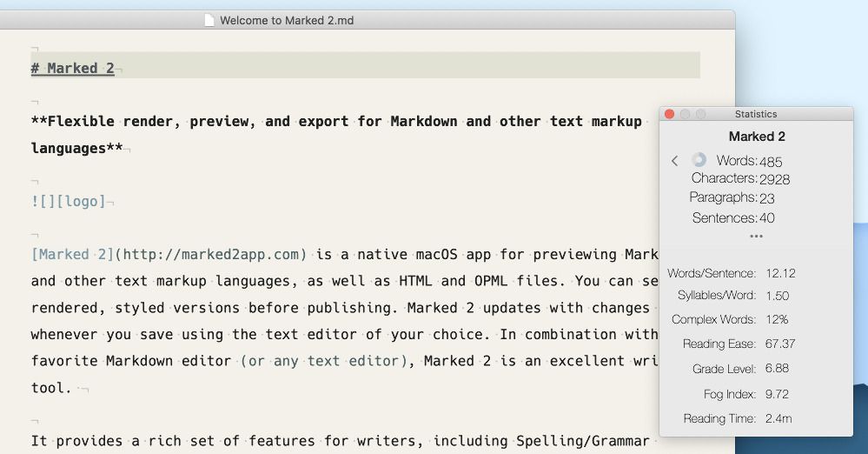Click the bold "**Flexible render, preview" line
Viewport: 868px width, 454px height.
pos(336,122)
